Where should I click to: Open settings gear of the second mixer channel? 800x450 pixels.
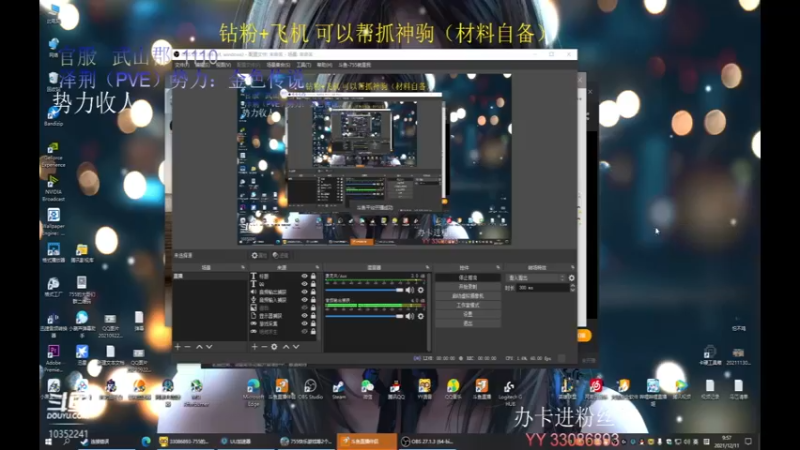[x=420, y=316]
